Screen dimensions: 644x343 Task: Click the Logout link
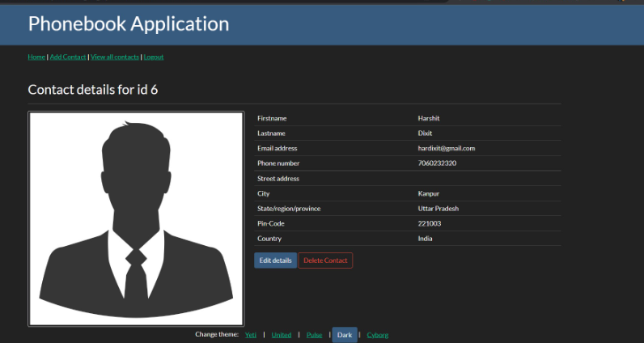tap(154, 57)
